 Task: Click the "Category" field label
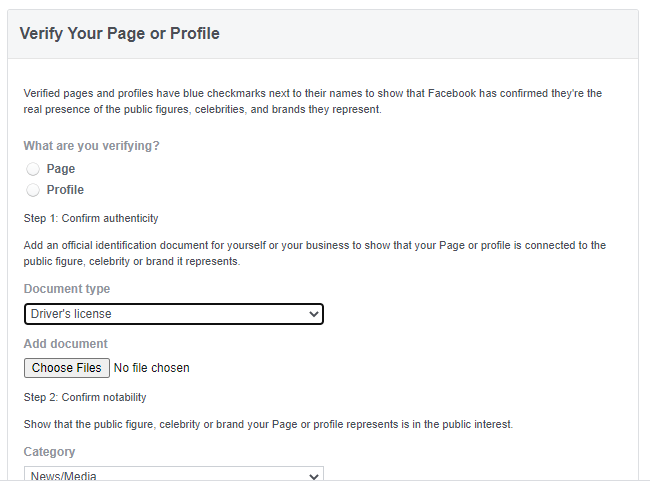point(49,452)
